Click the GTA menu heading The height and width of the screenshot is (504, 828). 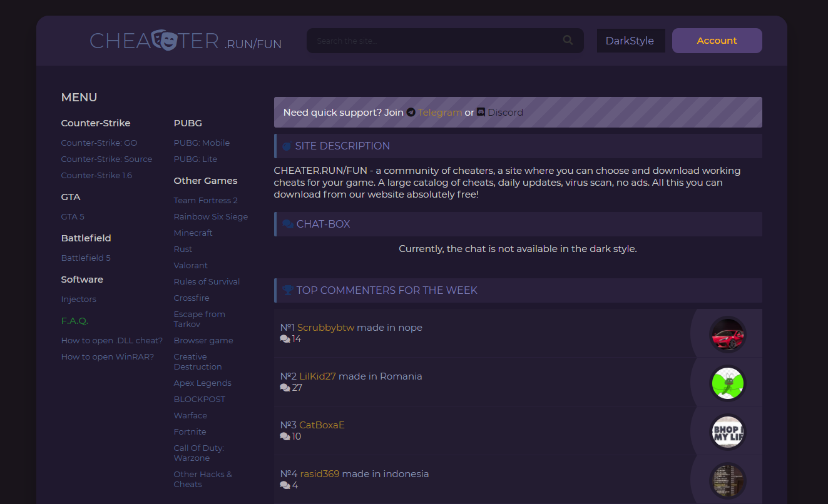pos(71,197)
